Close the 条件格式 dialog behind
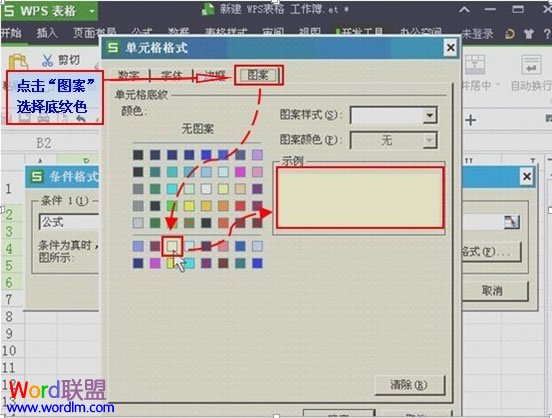 [x=527, y=176]
